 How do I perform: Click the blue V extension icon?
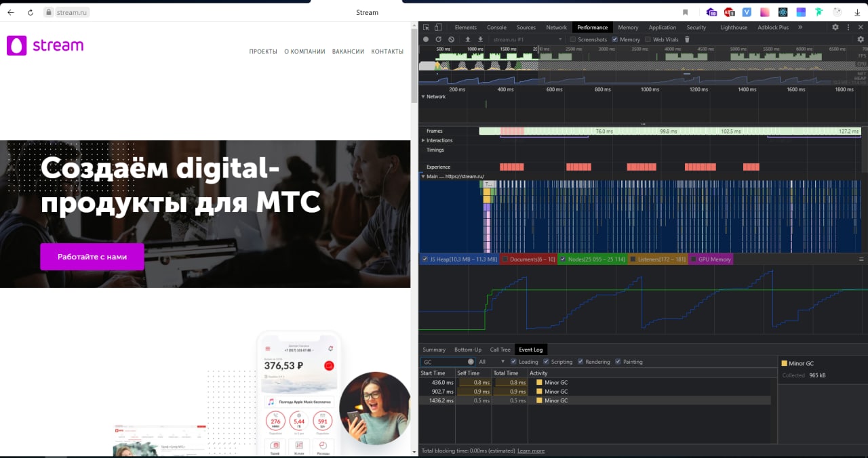pyautogui.click(x=747, y=12)
